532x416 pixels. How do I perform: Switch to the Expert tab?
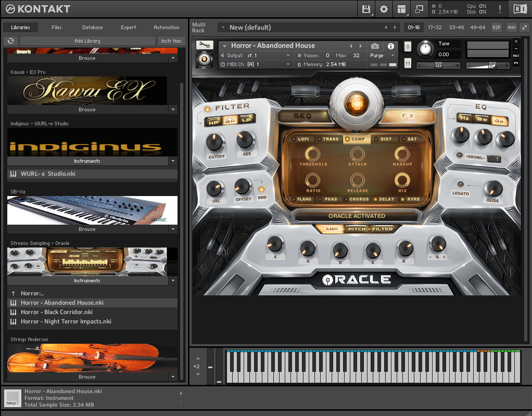click(x=128, y=28)
